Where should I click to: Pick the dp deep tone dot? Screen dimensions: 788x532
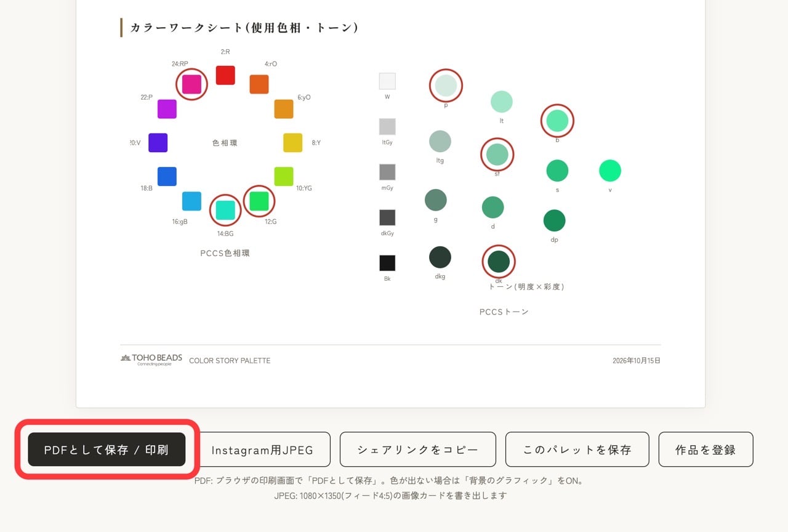[x=555, y=220]
